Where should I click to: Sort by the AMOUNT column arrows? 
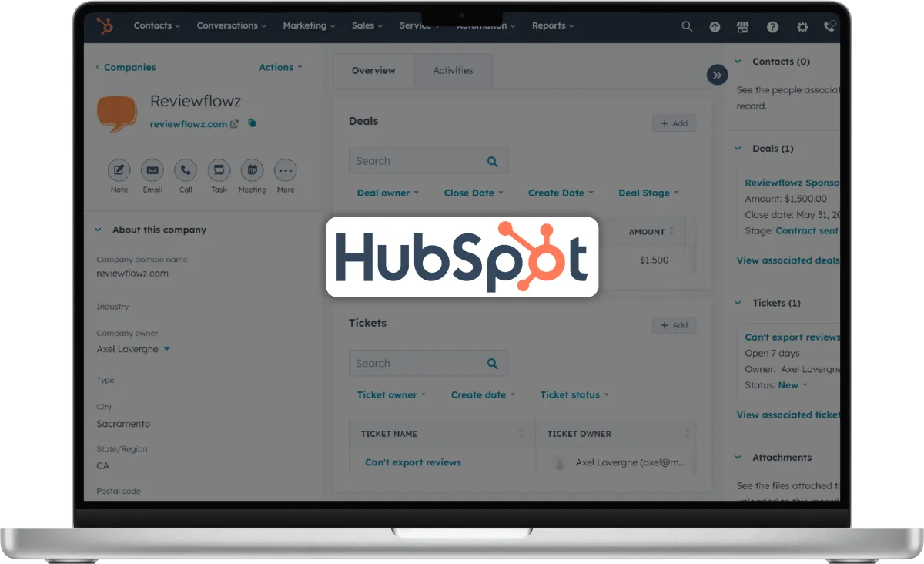click(671, 231)
